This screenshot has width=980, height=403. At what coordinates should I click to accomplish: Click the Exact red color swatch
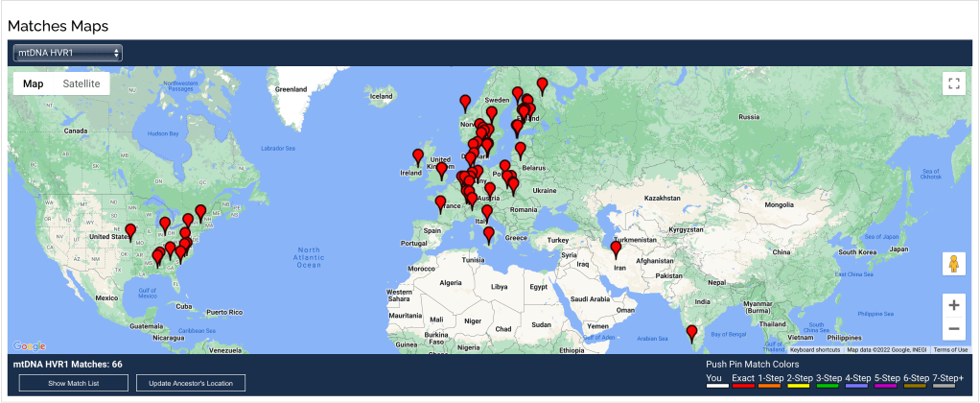tap(743, 387)
